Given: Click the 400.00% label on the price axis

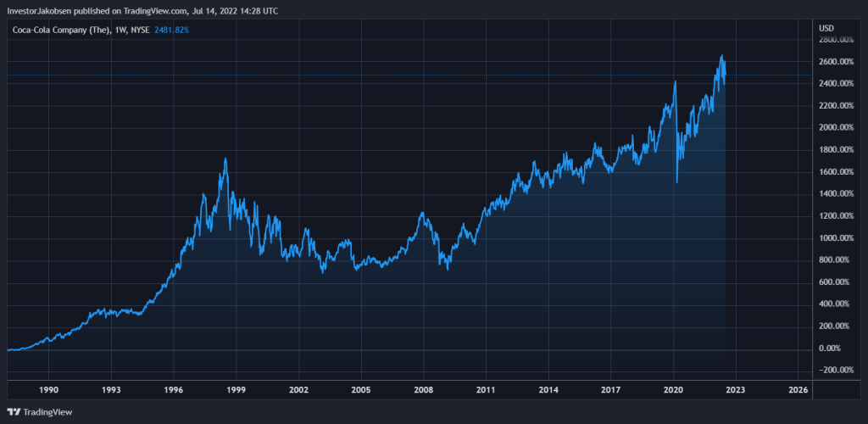Looking at the screenshot, I should (835, 304).
